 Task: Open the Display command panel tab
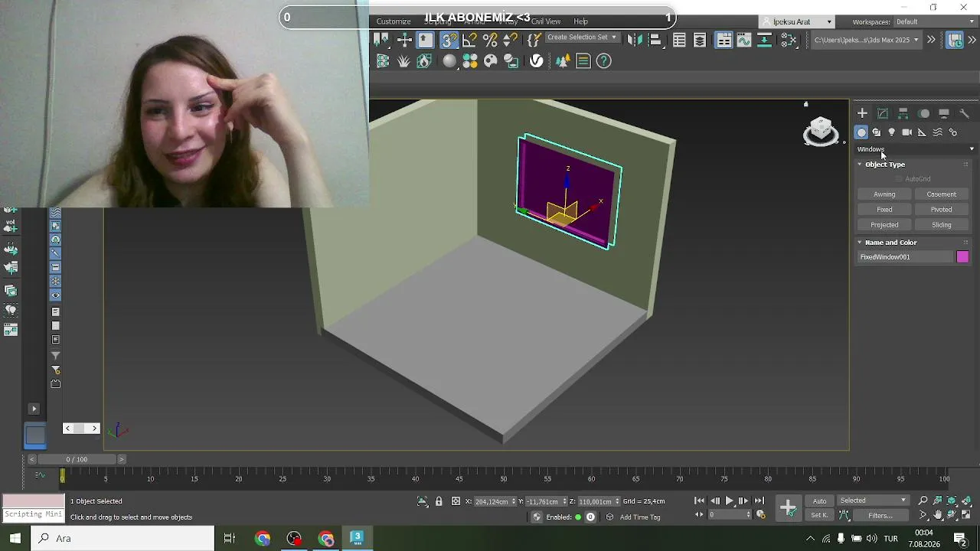point(944,113)
